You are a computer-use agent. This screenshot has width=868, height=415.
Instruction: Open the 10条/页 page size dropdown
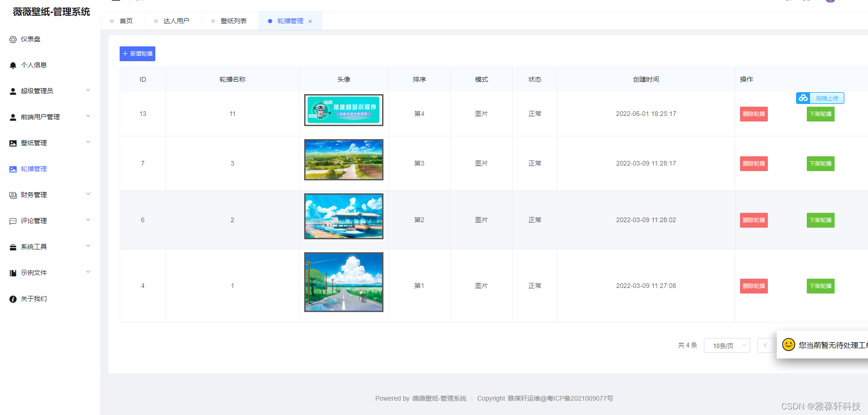[727, 345]
